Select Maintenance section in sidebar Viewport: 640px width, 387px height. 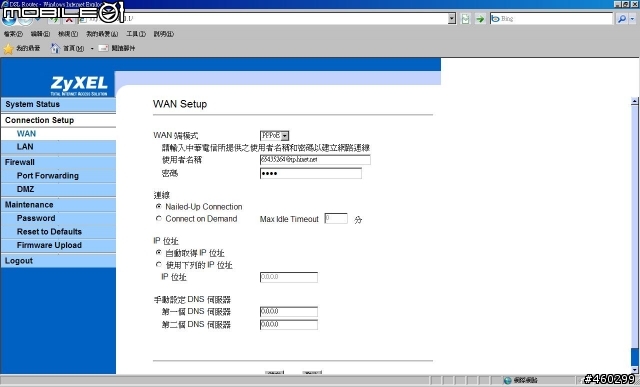click(58, 205)
